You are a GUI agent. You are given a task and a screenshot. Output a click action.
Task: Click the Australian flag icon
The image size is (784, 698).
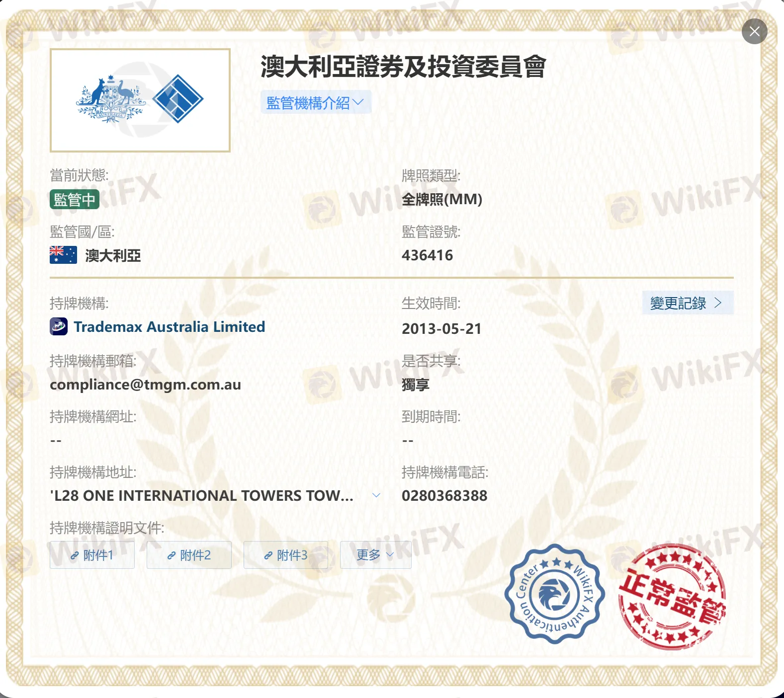[63, 255]
